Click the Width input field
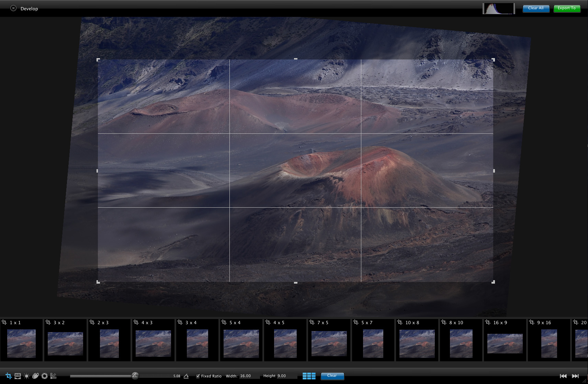Viewport: 588px width, 384px height. [x=249, y=376]
